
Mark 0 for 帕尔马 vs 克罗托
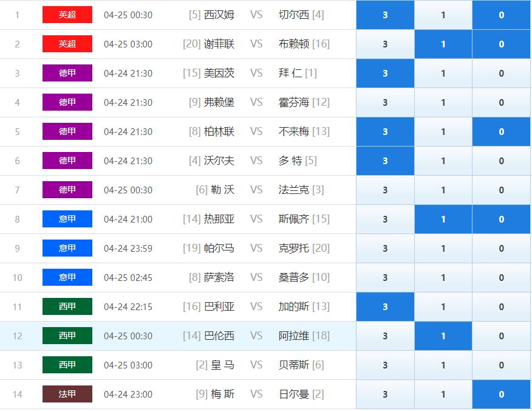pyautogui.click(x=501, y=249)
